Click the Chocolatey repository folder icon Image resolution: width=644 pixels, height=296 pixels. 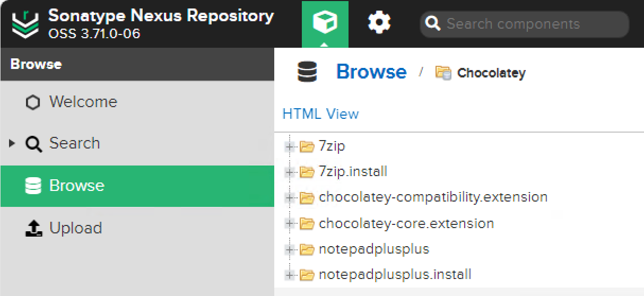pos(443,73)
